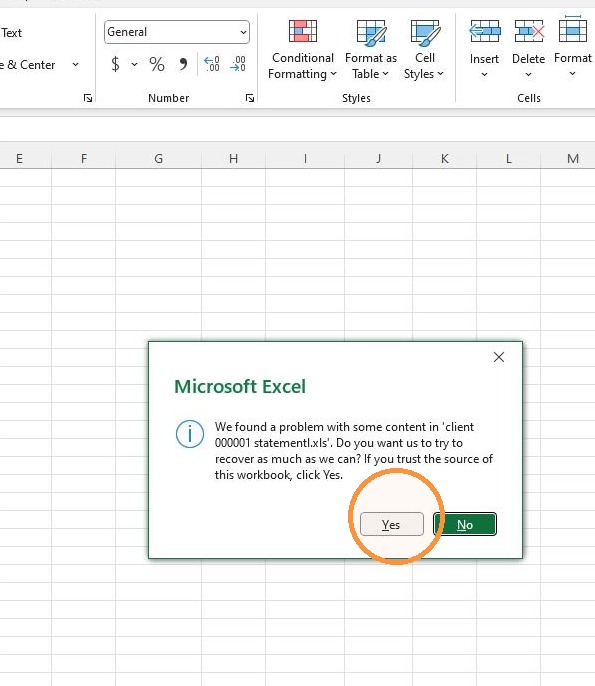Image resolution: width=595 pixels, height=686 pixels.
Task: Apply Accounting dollar number format
Action: pos(116,64)
